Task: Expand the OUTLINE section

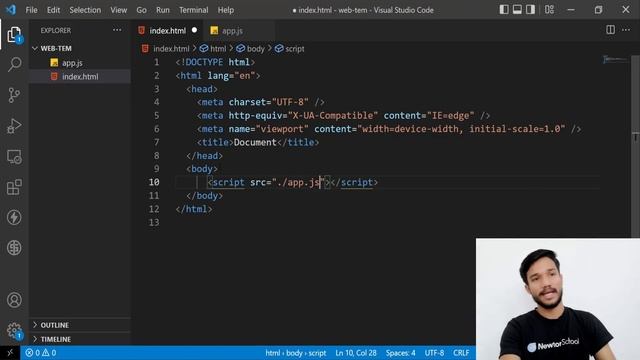Action: (80, 325)
